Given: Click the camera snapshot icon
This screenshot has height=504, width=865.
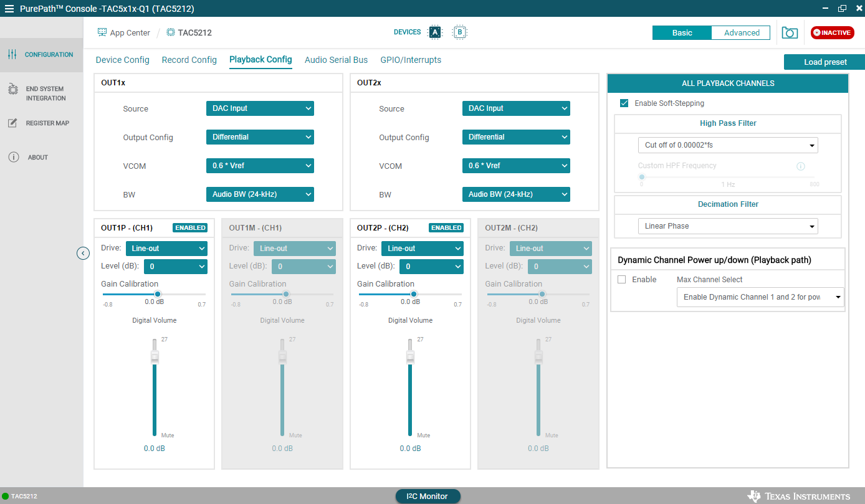Looking at the screenshot, I should point(790,33).
